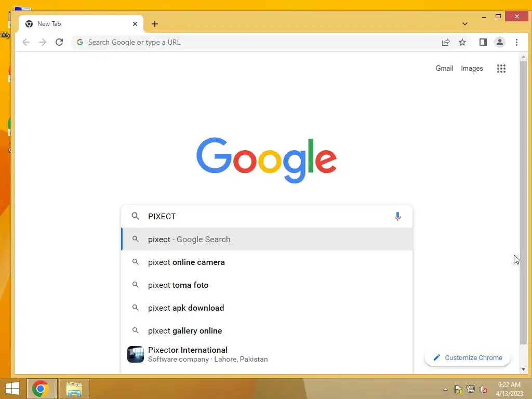Screen dimensions: 532x399
Task: Reload the page with refresh icon
Action: point(59,42)
